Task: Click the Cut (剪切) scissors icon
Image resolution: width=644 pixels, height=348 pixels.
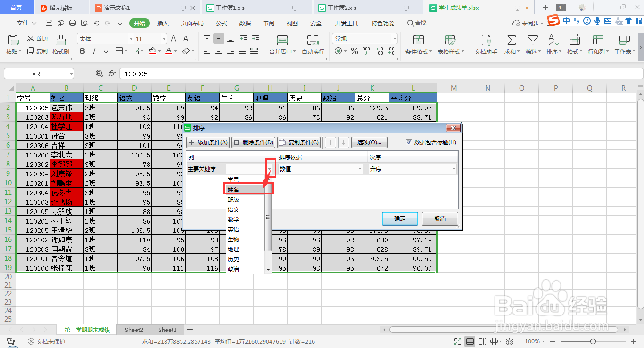Action: [31, 39]
